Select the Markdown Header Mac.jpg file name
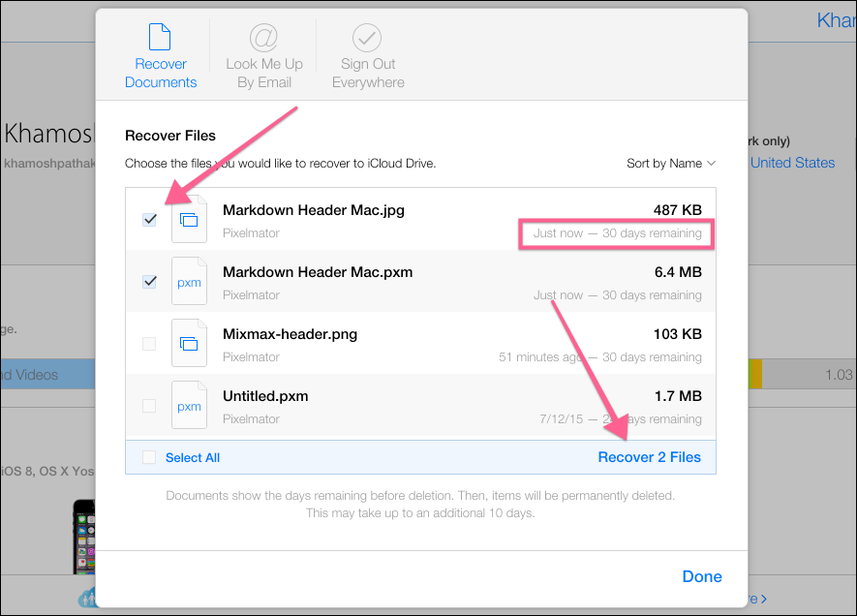The width and height of the screenshot is (857, 616). click(313, 210)
